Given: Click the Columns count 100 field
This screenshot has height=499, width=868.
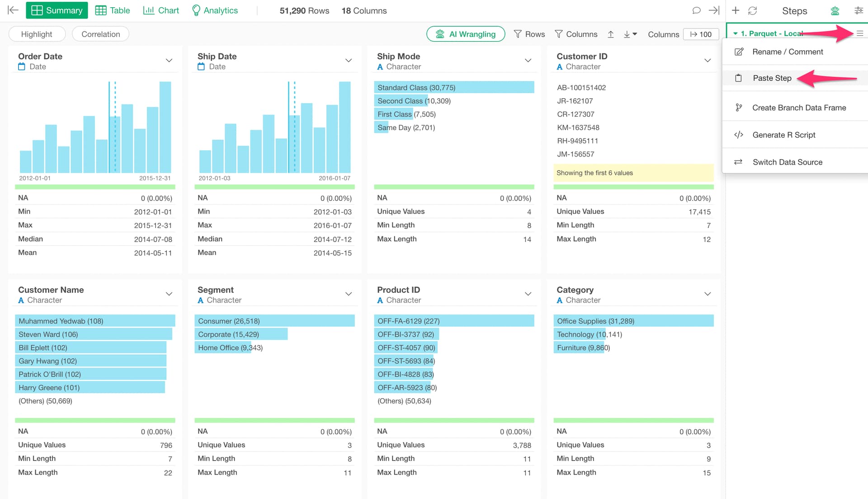Looking at the screenshot, I should [701, 34].
